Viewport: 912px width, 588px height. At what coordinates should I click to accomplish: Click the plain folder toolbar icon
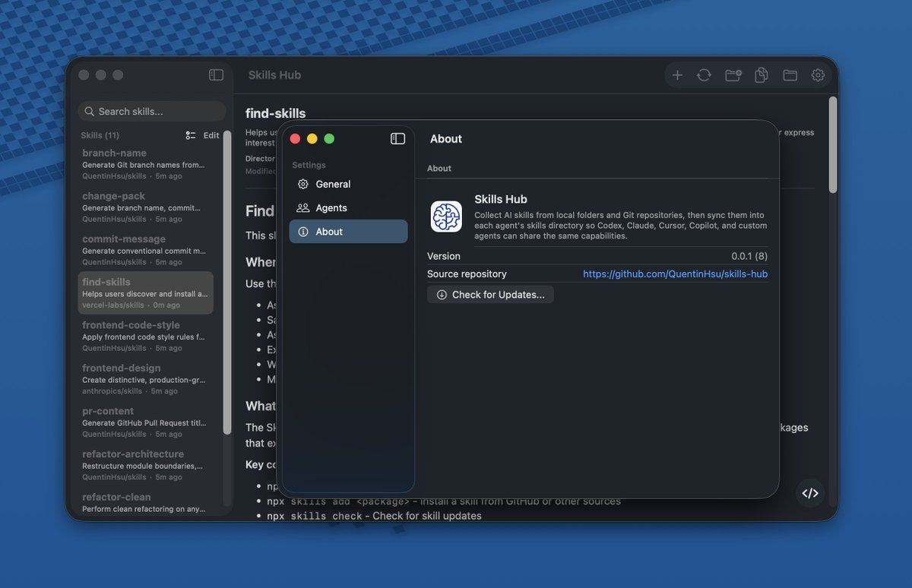[790, 75]
